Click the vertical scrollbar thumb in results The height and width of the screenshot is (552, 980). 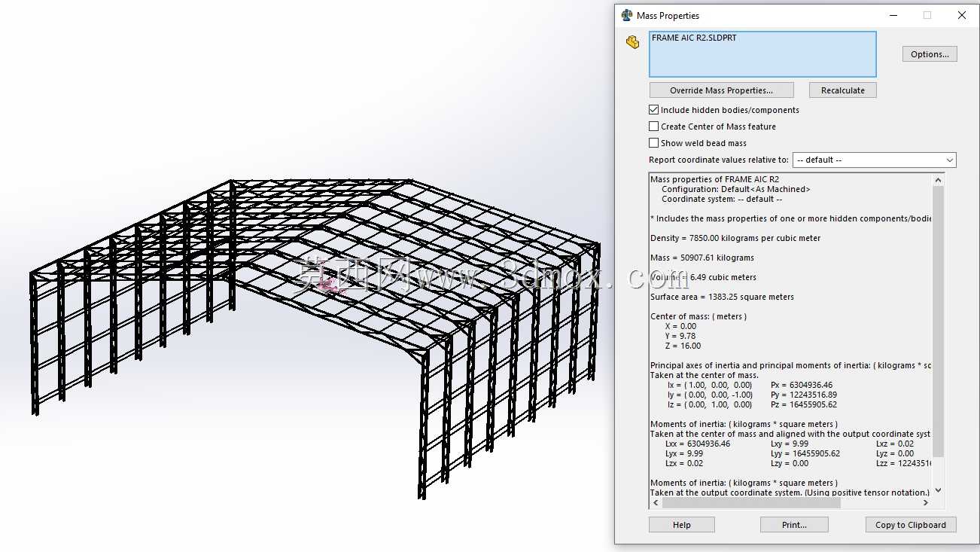[x=938, y=322]
